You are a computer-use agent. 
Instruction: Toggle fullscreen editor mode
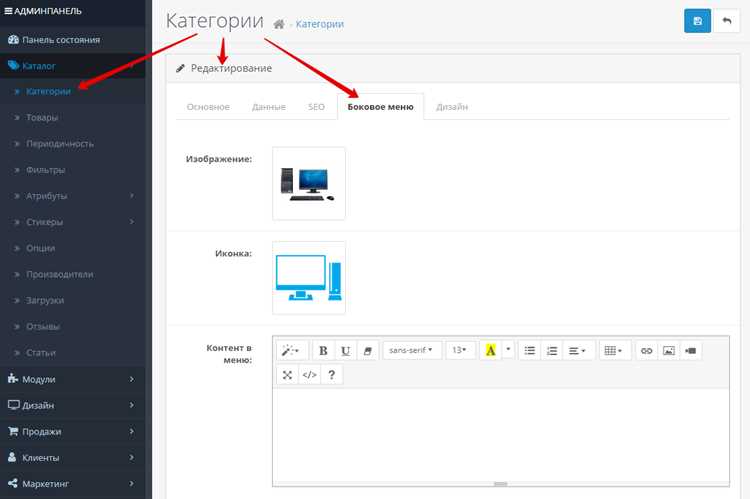tap(287, 375)
